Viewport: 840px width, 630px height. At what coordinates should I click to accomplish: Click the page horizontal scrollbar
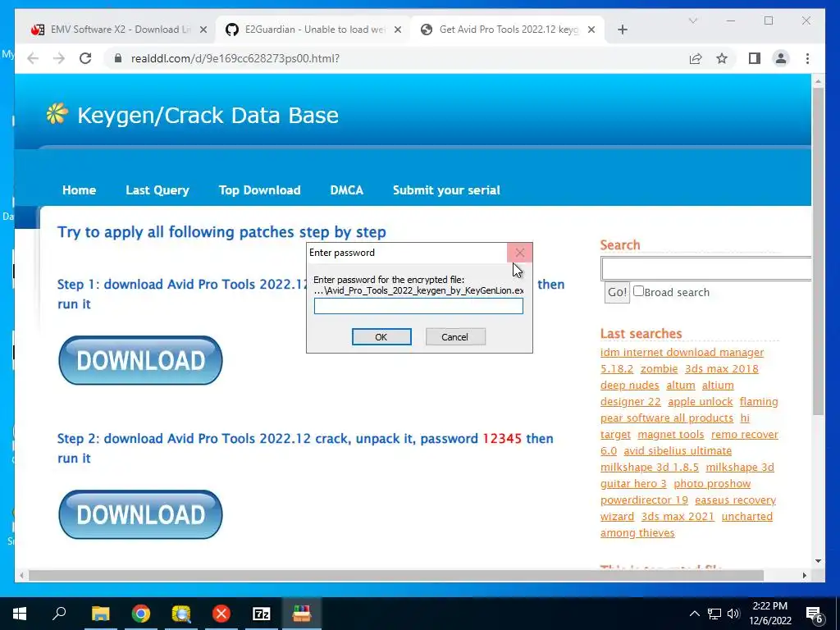396,575
